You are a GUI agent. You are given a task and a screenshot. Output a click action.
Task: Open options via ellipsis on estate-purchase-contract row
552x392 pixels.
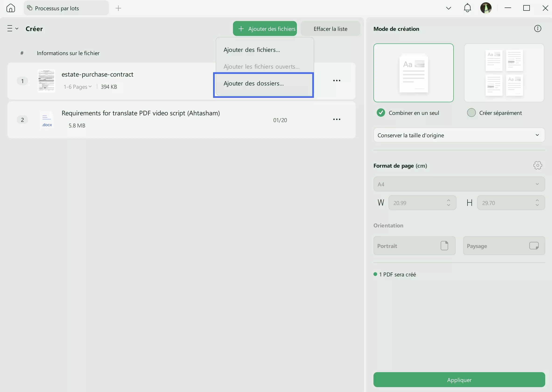337,81
